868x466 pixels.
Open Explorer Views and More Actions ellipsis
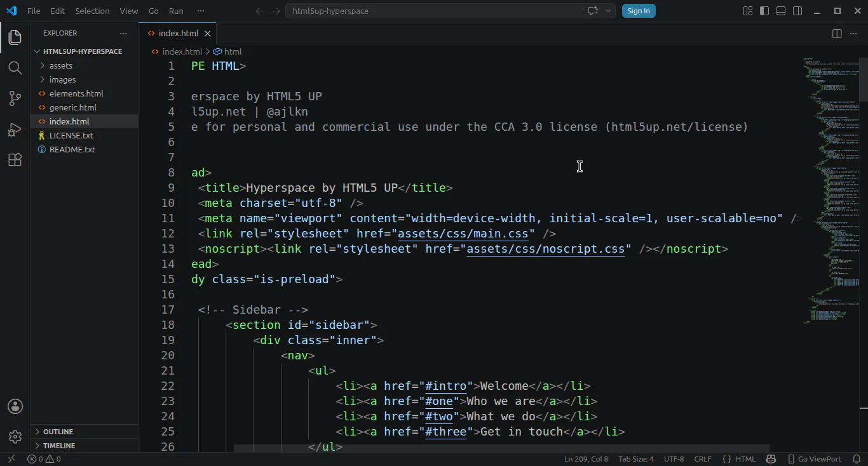[x=123, y=33]
